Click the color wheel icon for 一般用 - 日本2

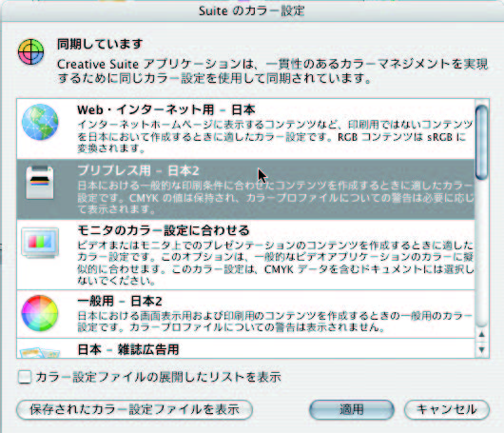(40, 313)
